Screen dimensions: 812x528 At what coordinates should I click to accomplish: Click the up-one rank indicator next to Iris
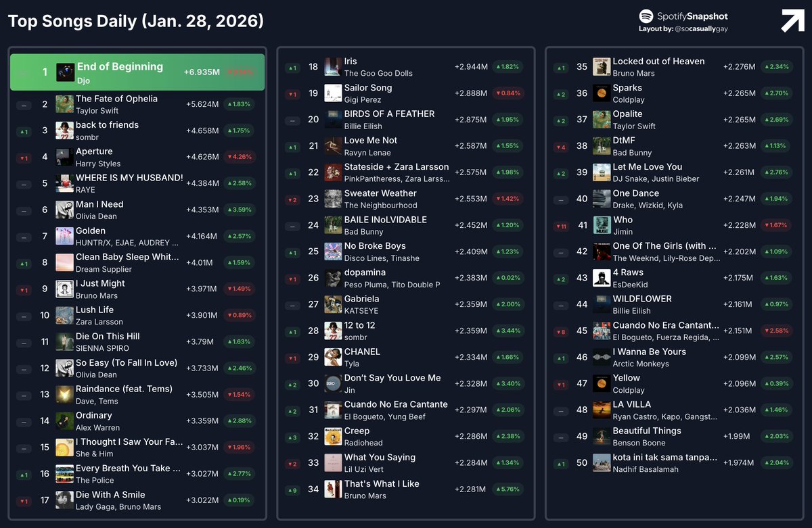coord(292,67)
